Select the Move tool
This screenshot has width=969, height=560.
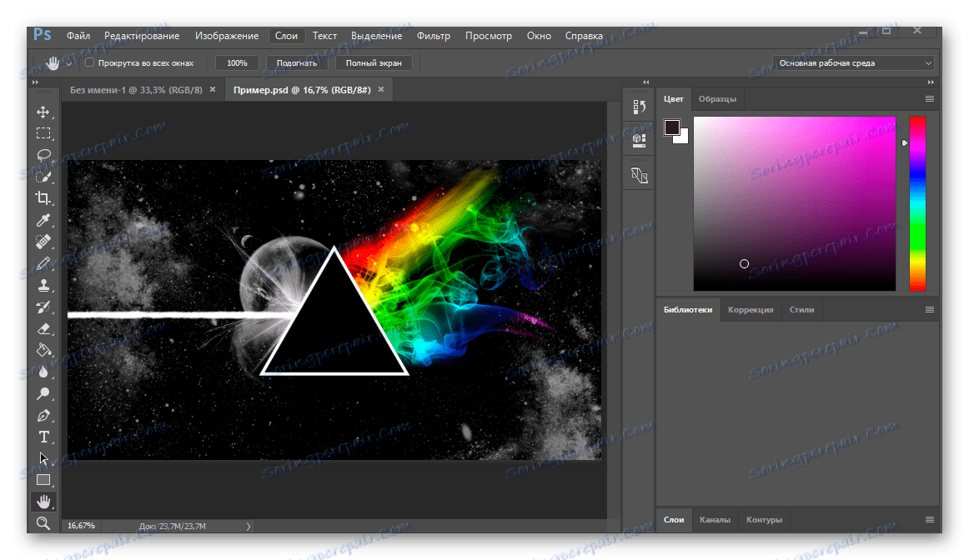tap(43, 112)
